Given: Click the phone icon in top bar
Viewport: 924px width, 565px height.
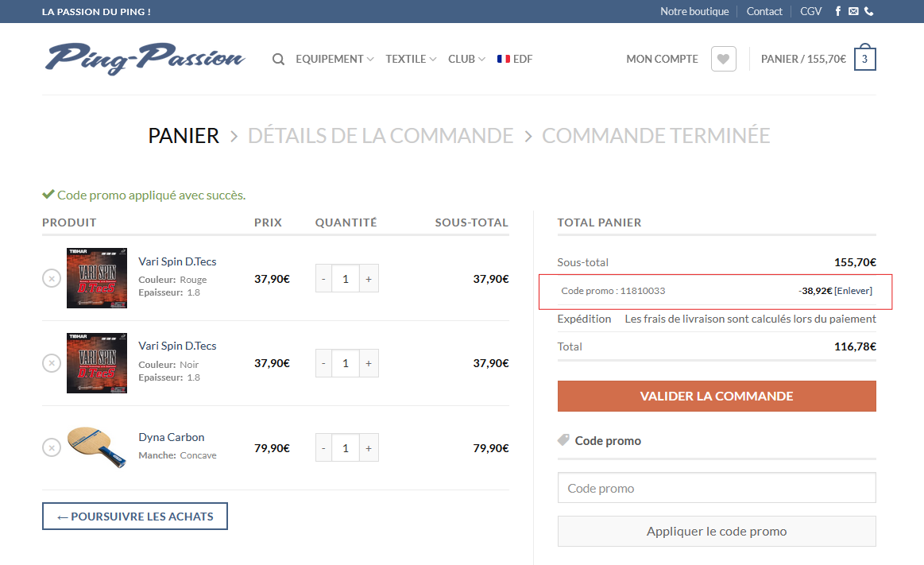Looking at the screenshot, I should coord(869,11).
